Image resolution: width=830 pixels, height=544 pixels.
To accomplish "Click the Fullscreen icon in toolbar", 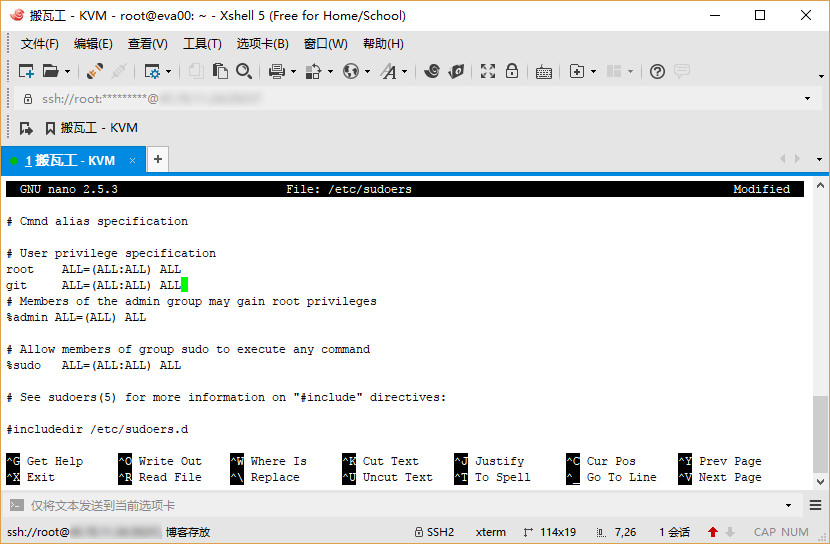I will click(x=488, y=71).
